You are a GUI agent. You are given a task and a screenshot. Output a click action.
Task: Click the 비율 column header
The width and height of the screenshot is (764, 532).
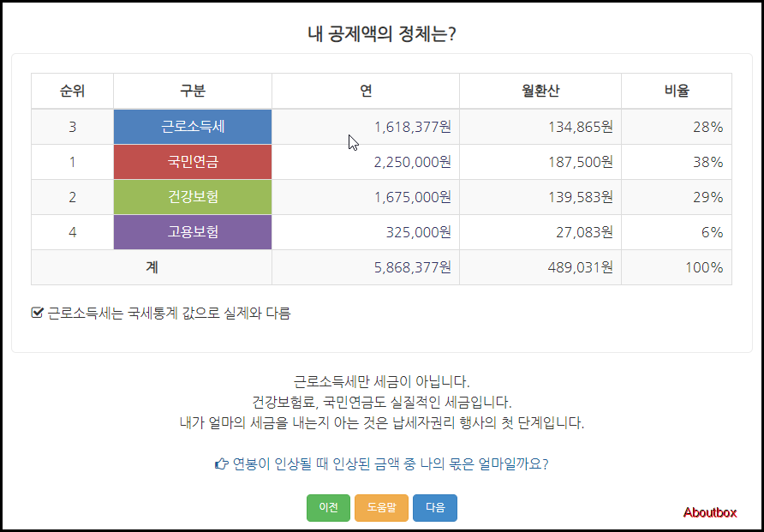(677, 91)
